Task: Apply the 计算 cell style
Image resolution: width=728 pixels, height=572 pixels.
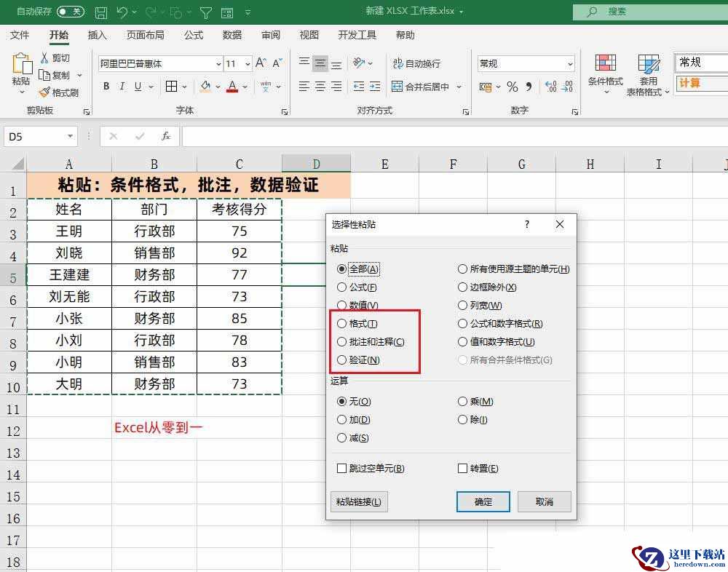Action: tap(701, 83)
